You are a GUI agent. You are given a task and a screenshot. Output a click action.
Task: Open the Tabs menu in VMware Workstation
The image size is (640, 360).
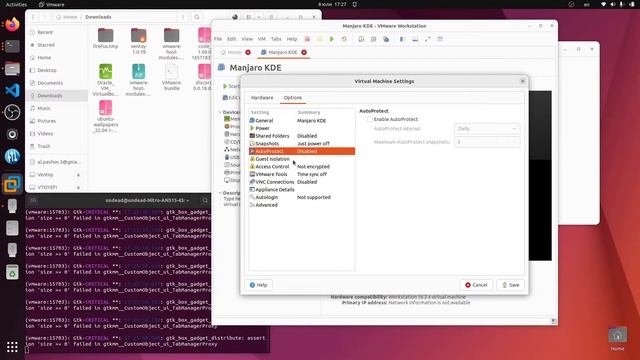(x=276, y=39)
